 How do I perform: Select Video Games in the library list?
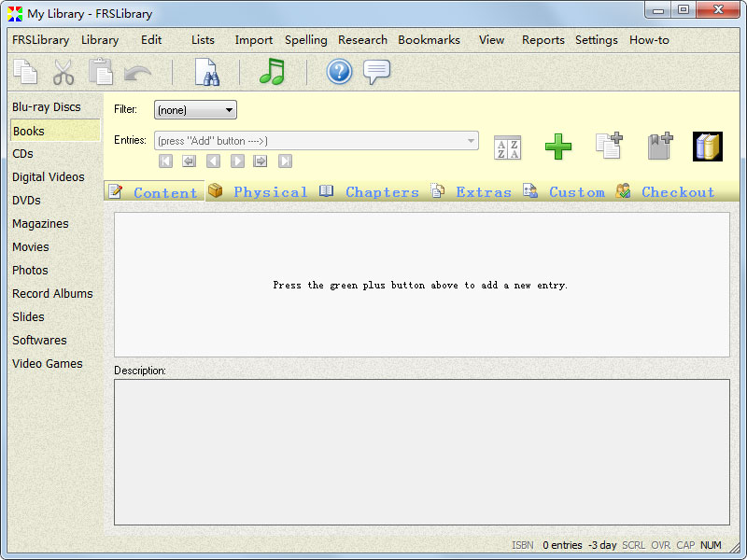48,364
